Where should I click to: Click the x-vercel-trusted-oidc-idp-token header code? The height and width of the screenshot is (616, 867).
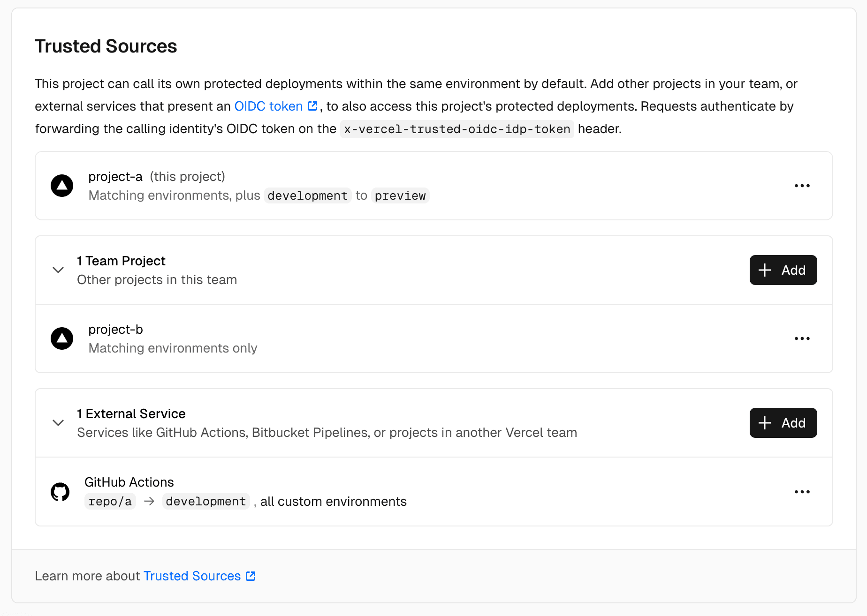click(x=457, y=129)
